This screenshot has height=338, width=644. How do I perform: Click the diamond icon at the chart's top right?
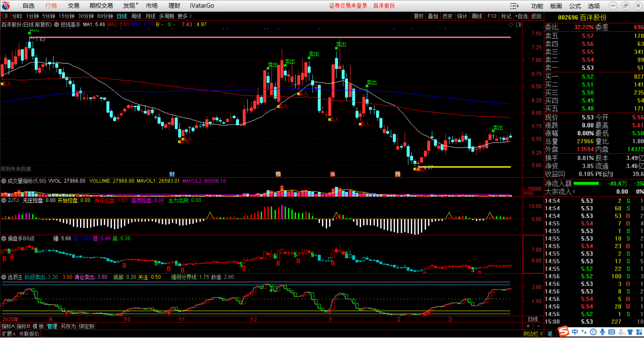tap(511, 25)
